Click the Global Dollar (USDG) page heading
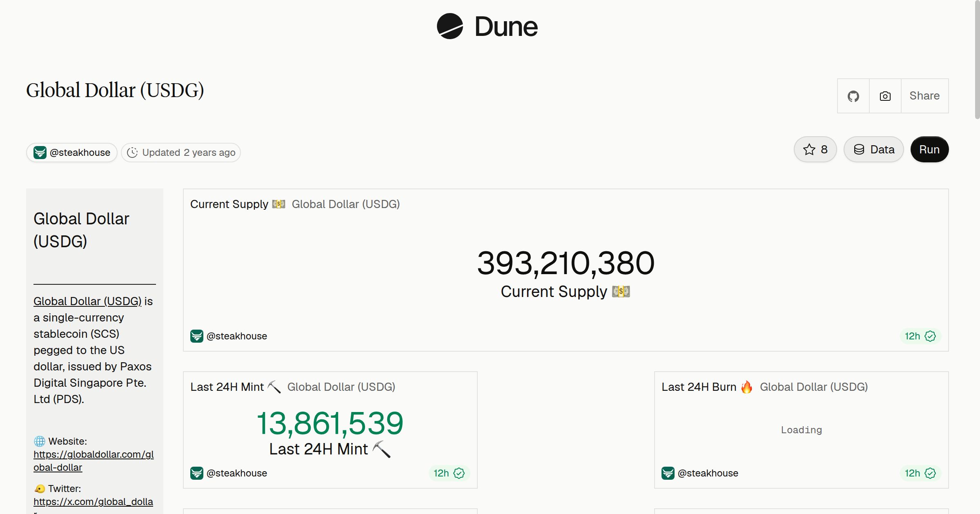The height and width of the screenshot is (514, 980). click(x=115, y=90)
